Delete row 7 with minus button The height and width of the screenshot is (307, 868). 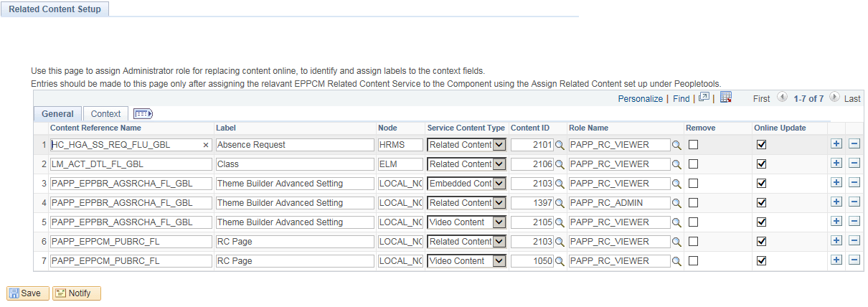coord(854,260)
